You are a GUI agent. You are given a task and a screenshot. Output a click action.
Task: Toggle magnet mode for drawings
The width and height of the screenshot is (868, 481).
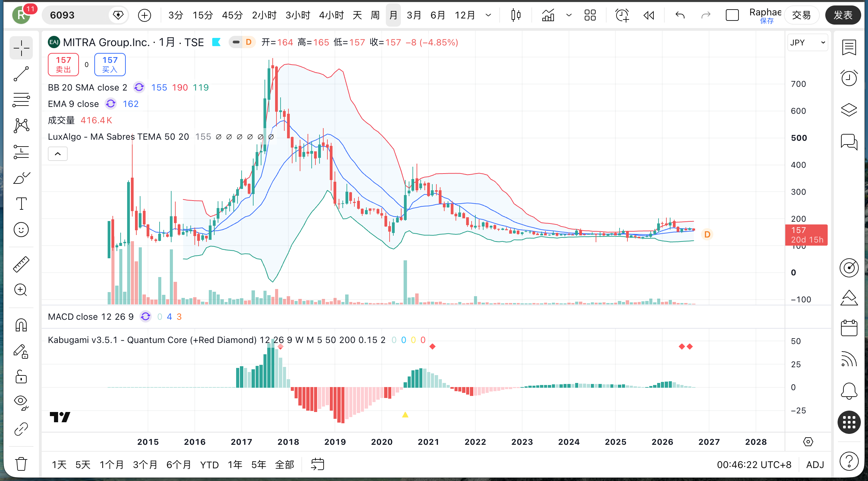coord(21,325)
